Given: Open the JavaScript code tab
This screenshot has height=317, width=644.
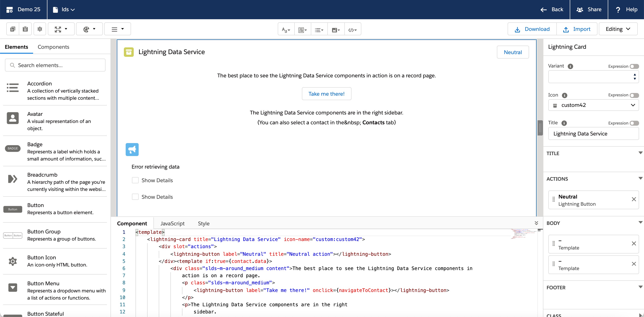Looking at the screenshot, I should pos(172,223).
